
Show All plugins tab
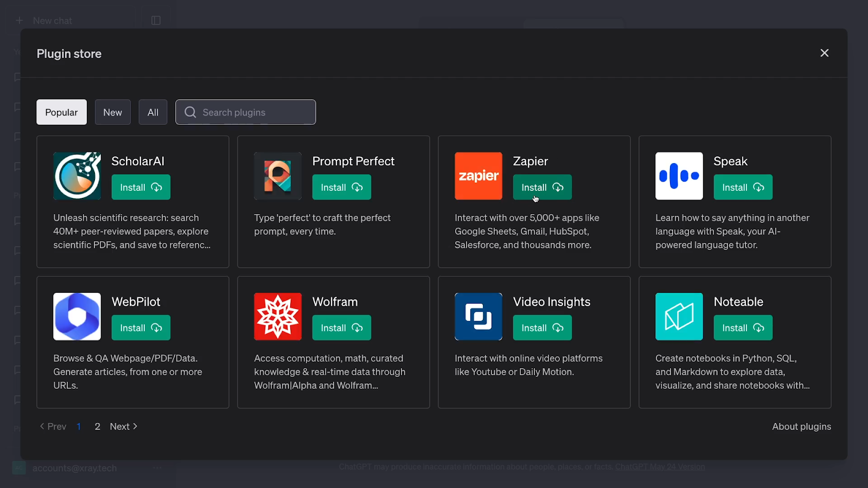(153, 112)
